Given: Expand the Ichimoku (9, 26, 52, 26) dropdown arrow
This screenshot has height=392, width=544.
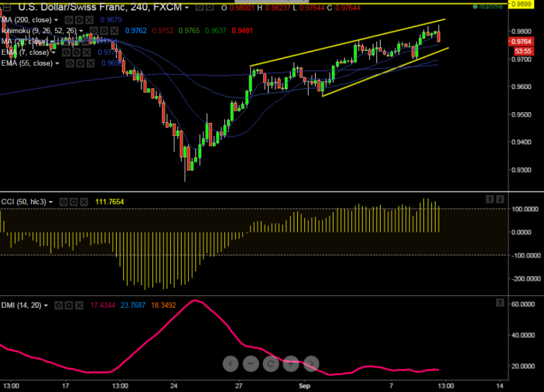Looking at the screenshot, I should [x=81, y=31].
